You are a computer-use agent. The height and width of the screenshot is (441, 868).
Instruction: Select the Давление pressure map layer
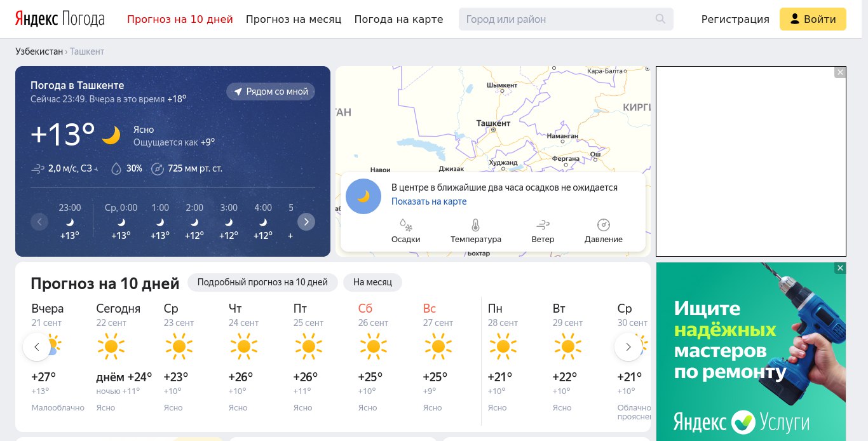tap(604, 231)
